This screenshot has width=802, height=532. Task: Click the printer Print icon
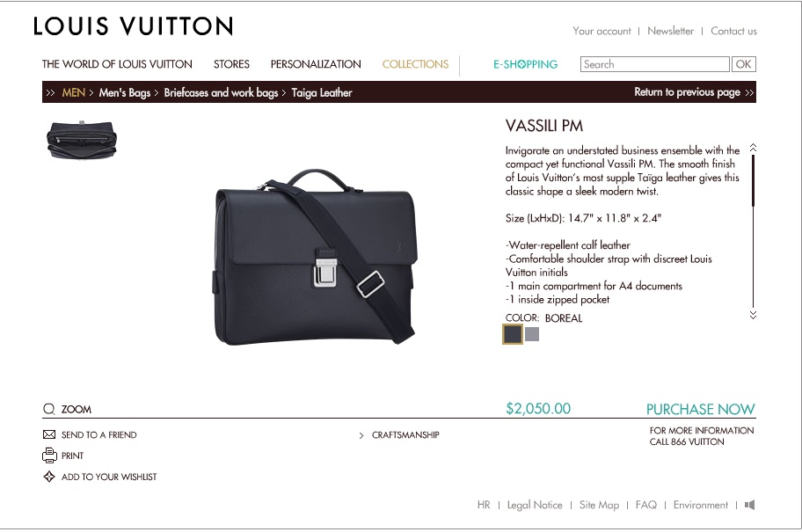click(49, 455)
